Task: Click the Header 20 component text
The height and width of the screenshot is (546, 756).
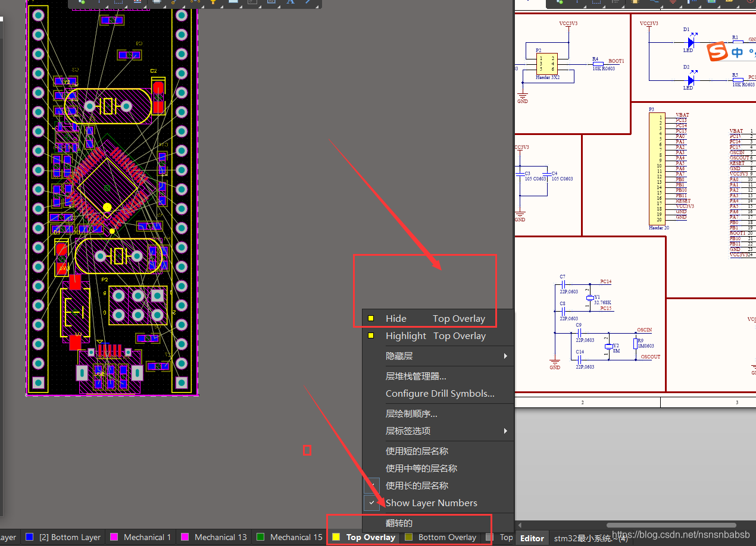Action: (x=659, y=228)
